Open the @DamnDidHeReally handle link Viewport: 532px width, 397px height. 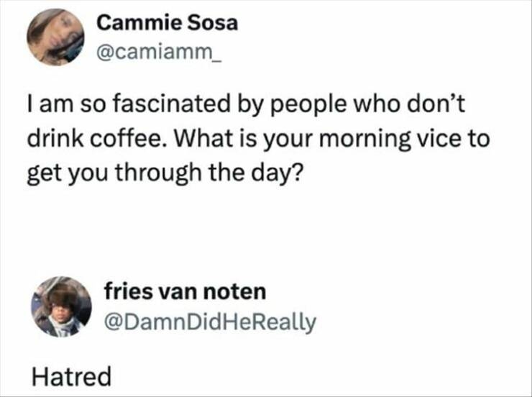point(209,321)
